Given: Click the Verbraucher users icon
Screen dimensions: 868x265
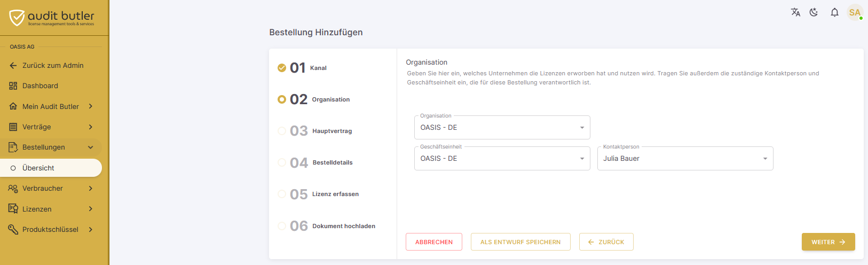Looking at the screenshot, I should coord(13,189).
